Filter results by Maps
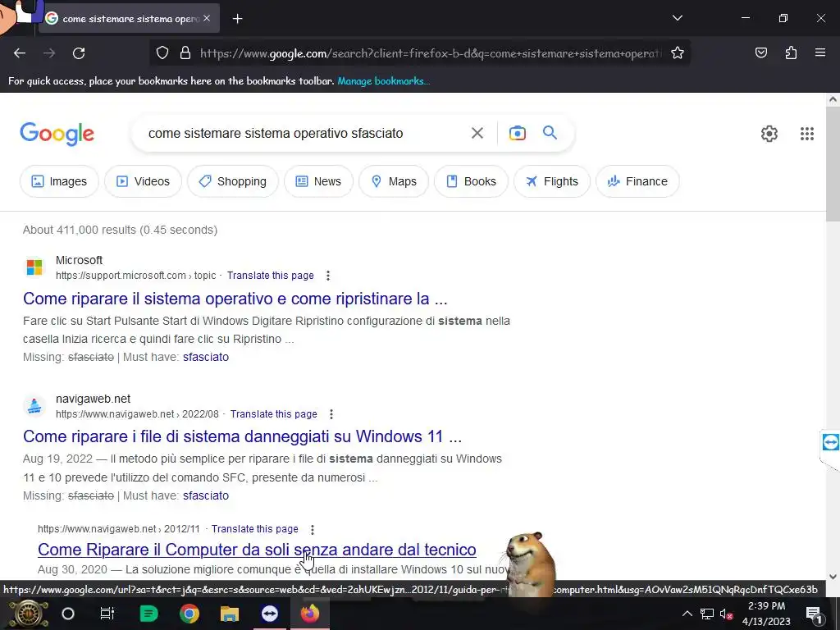 point(394,181)
